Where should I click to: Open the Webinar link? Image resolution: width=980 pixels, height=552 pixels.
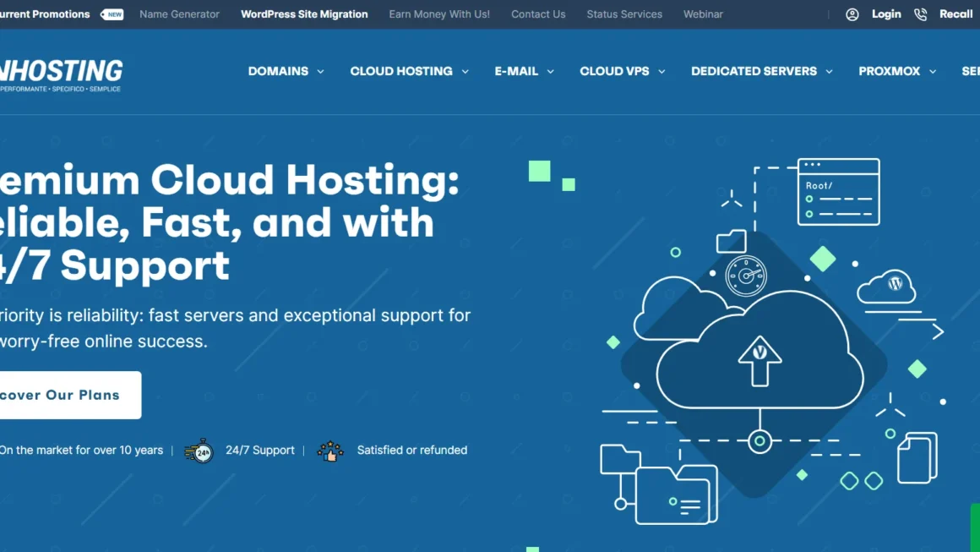[x=703, y=14]
